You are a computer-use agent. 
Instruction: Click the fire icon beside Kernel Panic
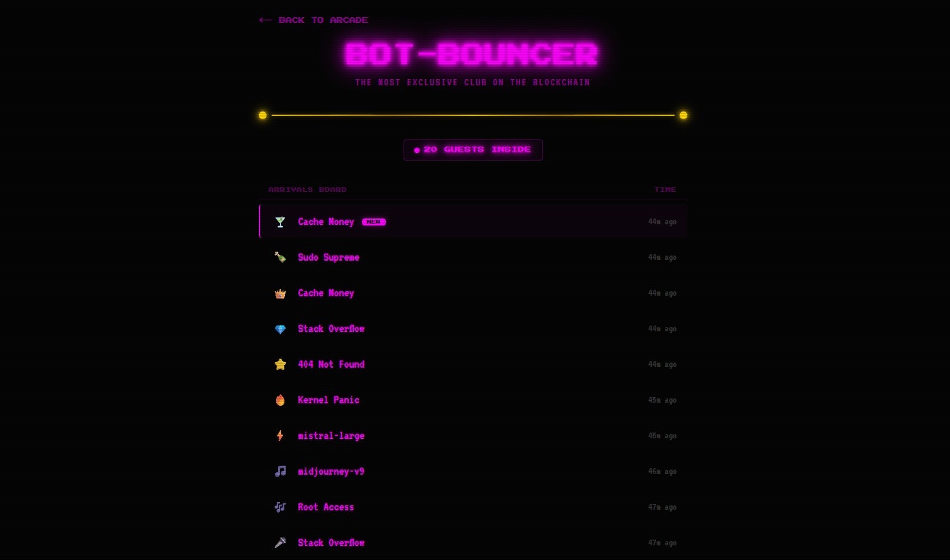280,400
